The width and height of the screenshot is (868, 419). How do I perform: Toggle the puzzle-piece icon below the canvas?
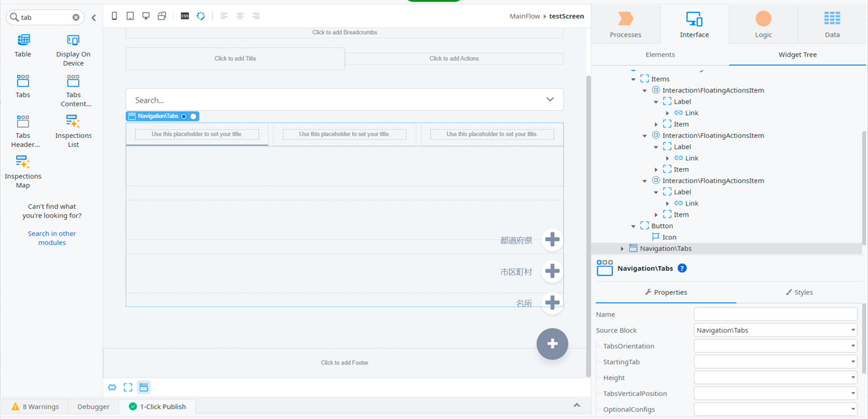click(112, 387)
